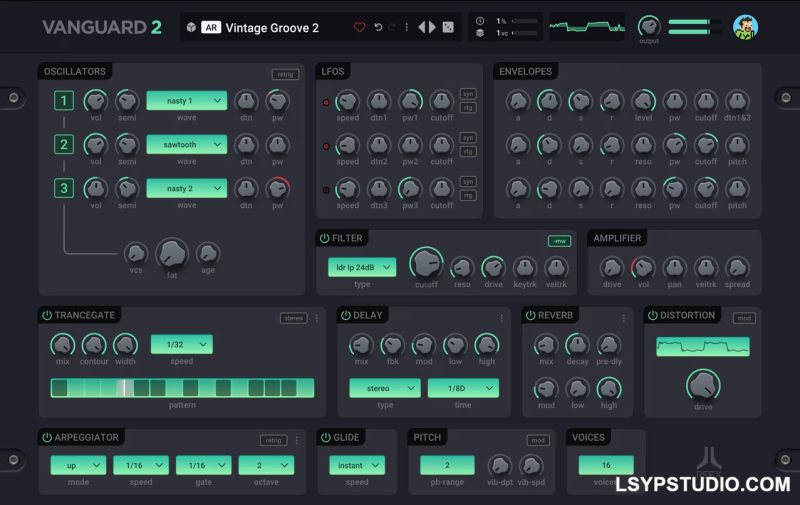Click the voice layers icon beside 1vc
The width and height of the screenshot is (800, 505).
[x=480, y=33]
